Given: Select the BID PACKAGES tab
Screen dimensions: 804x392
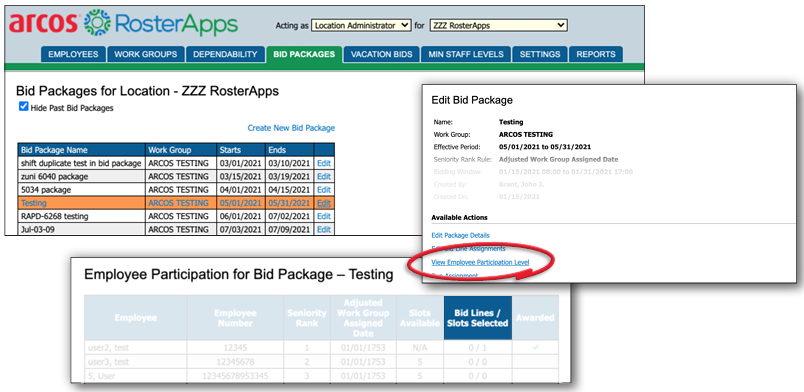Looking at the screenshot, I should [x=304, y=54].
